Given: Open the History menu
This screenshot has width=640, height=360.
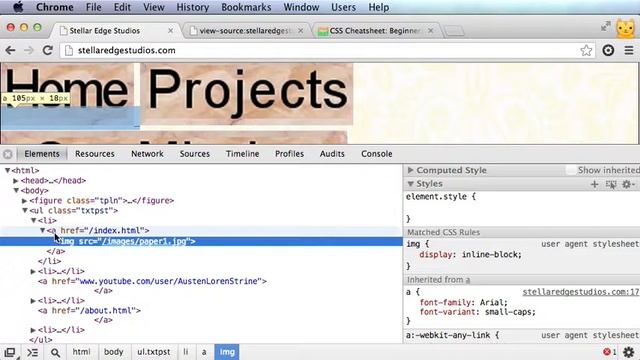Looking at the screenshot, I should 193,7.
